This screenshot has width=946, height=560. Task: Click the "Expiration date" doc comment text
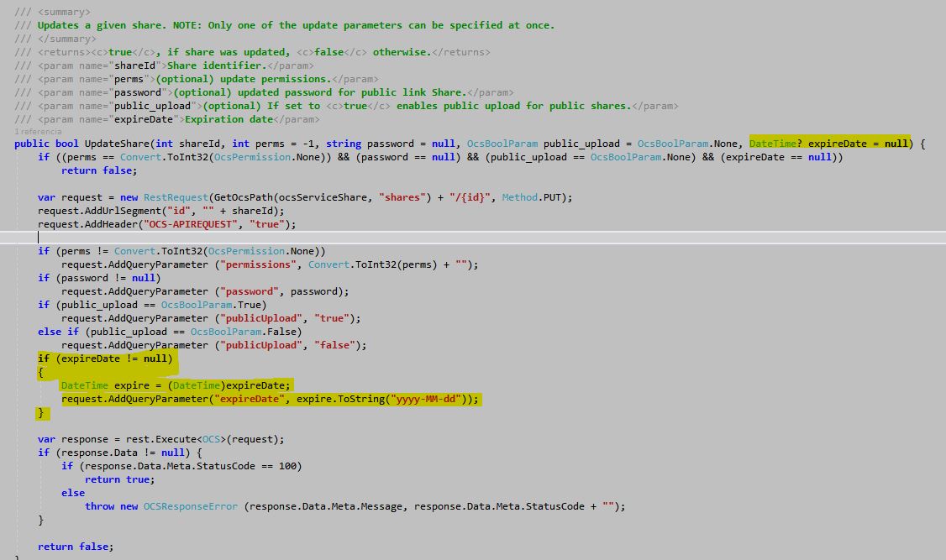229,119
